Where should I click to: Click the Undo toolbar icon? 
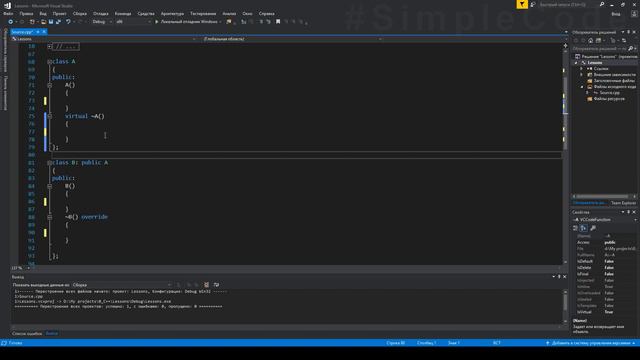(68, 22)
